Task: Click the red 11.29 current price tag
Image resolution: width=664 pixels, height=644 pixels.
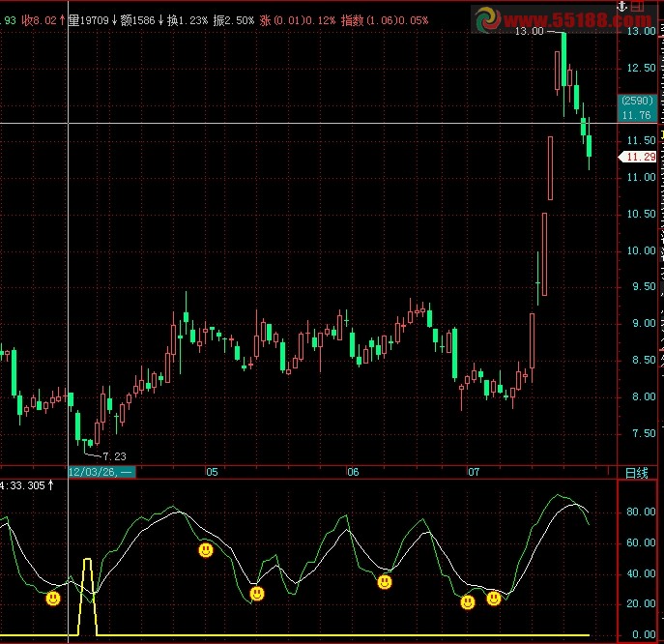Action: 638,157
